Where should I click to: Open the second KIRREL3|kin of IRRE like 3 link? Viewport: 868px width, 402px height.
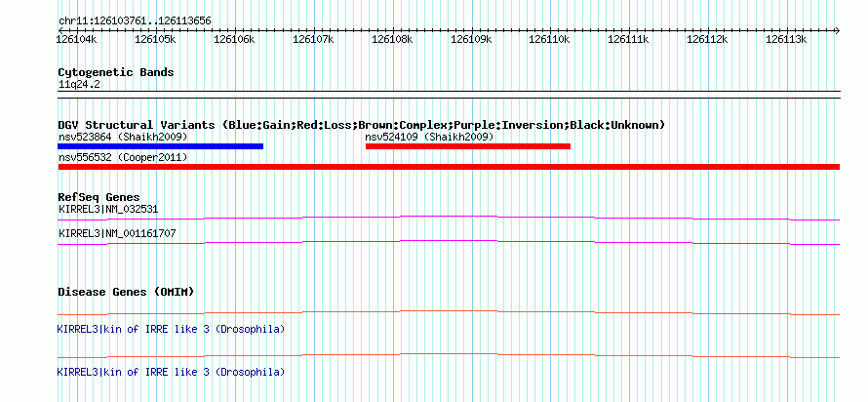(171, 372)
